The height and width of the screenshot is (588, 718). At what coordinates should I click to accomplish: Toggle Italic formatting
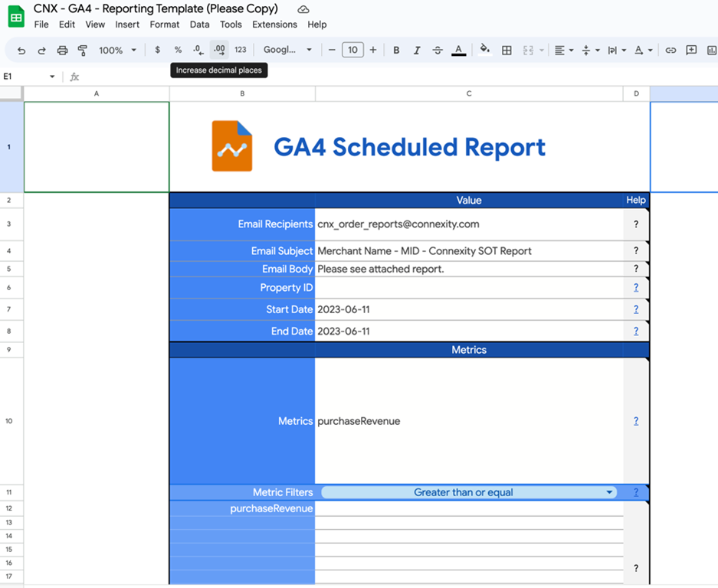pyautogui.click(x=417, y=51)
